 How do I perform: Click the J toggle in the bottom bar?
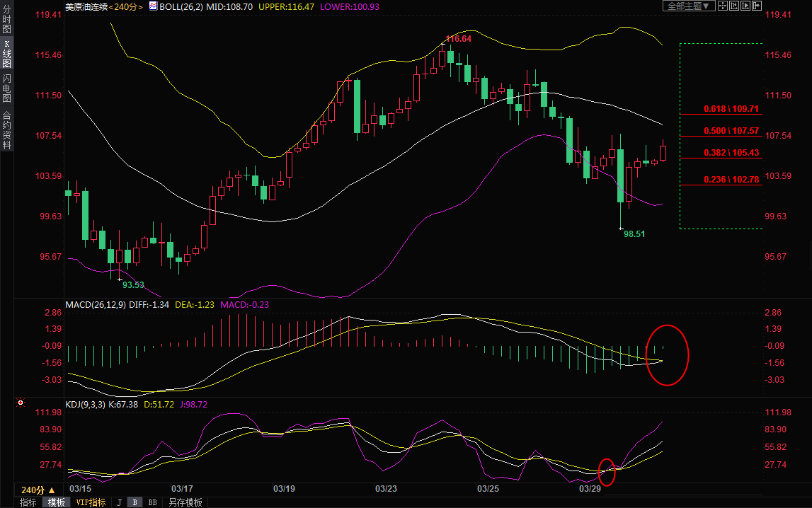(x=119, y=502)
